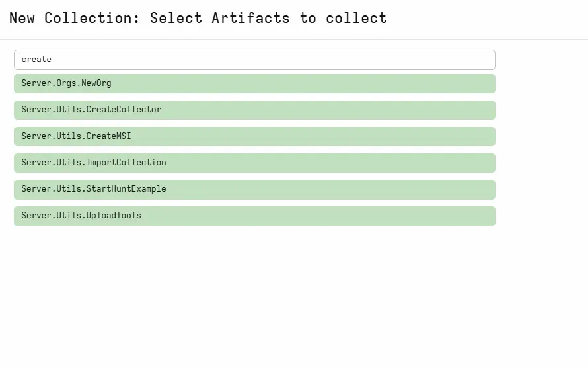Focus the artifact filter box

254,60
